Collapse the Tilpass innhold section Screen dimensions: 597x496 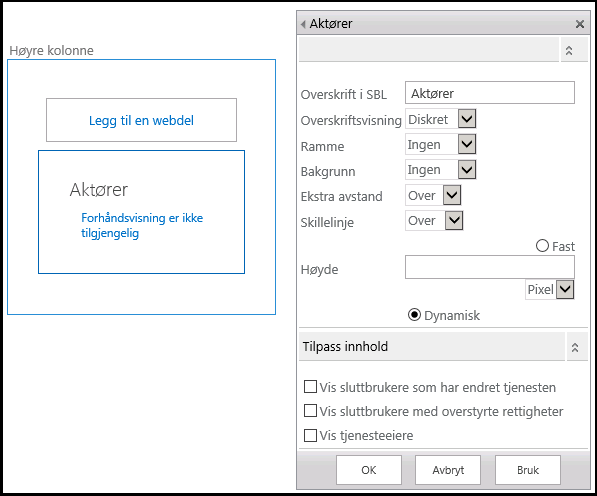[575, 347]
